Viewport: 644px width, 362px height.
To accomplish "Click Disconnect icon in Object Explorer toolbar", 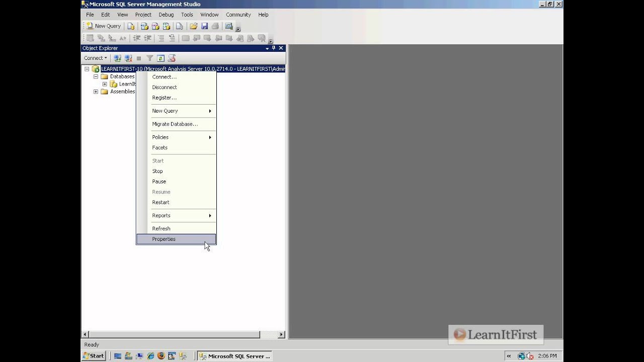I will (128, 58).
